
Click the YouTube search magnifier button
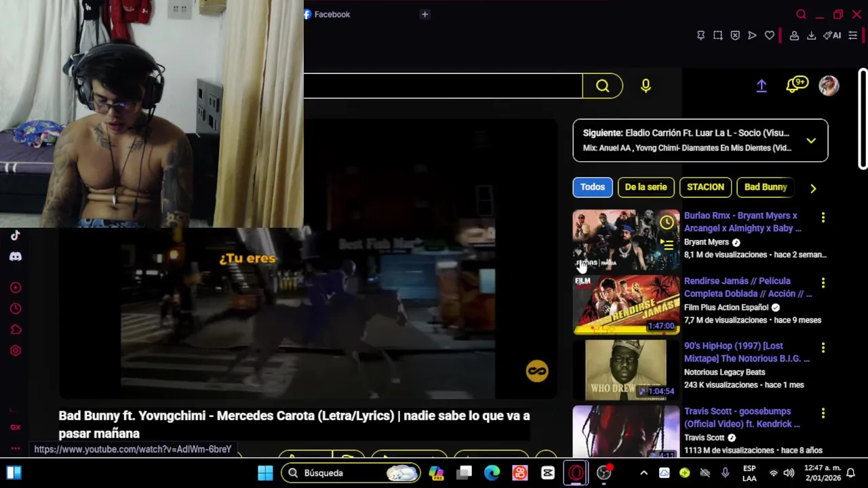point(603,85)
